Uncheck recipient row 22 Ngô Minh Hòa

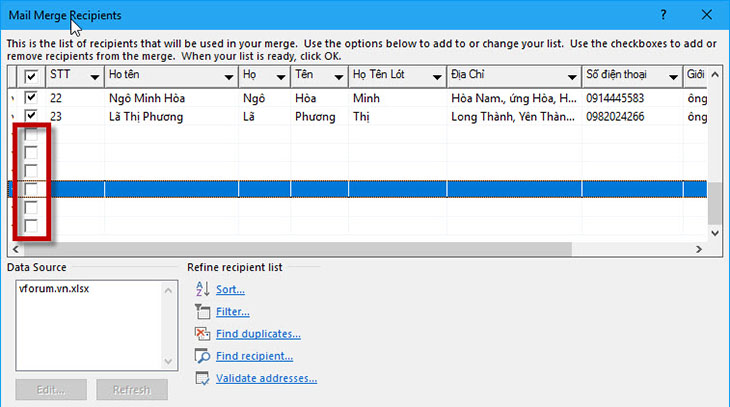[x=31, y=98]
